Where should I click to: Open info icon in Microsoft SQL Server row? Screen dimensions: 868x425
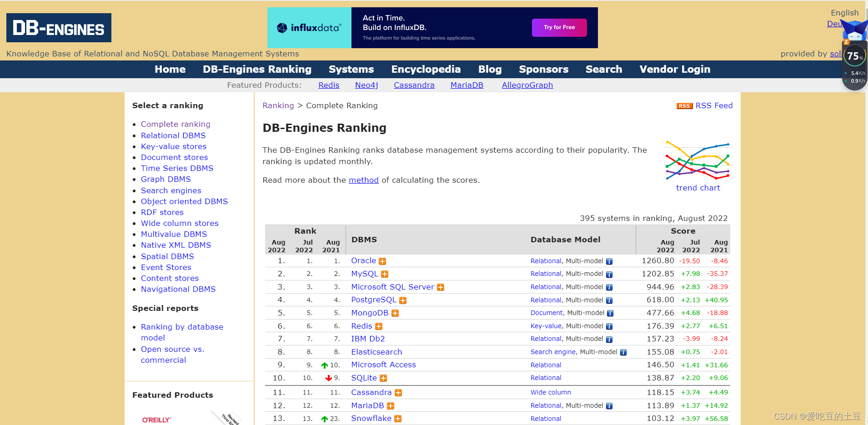click(x=609, y=287)
